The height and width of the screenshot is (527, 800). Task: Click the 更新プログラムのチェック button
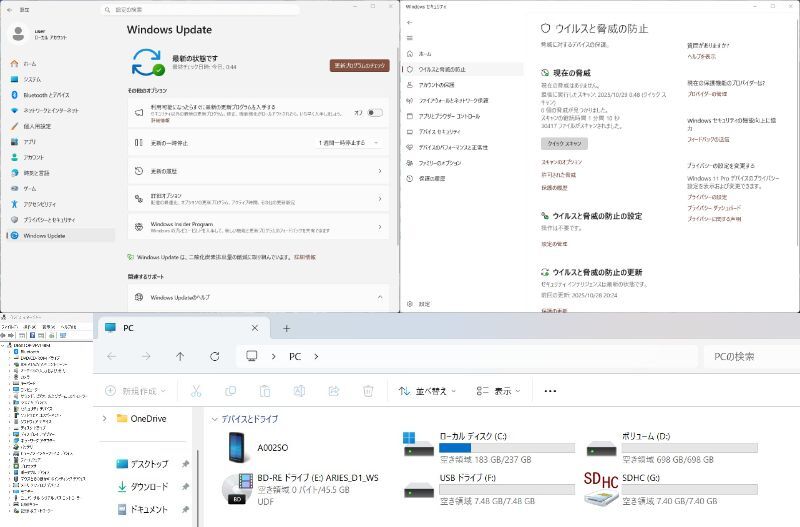click(x=359, y=65)
